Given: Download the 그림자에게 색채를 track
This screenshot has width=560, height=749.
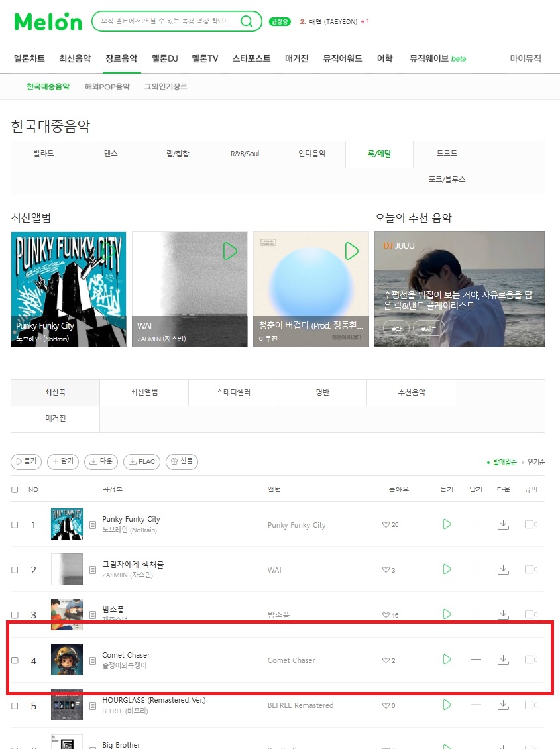Looking at the screenshot, I should (x=503, y=569).
